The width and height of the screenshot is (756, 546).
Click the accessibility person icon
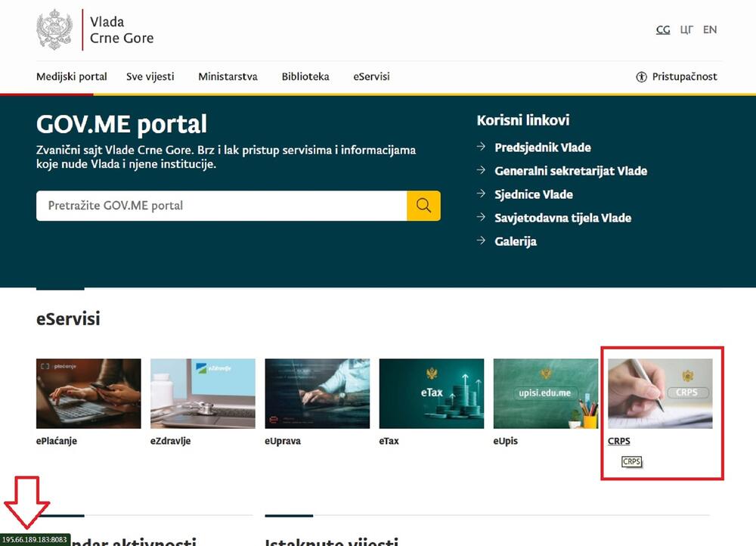click(x=642, y=76)
